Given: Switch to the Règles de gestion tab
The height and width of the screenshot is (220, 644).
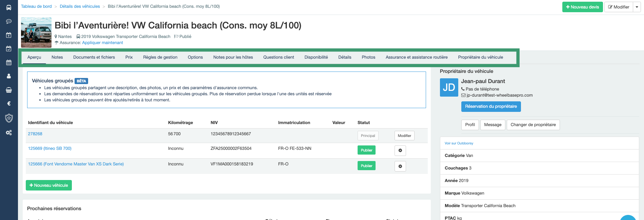Looking at the screenshot, I should tap(160, 57).
